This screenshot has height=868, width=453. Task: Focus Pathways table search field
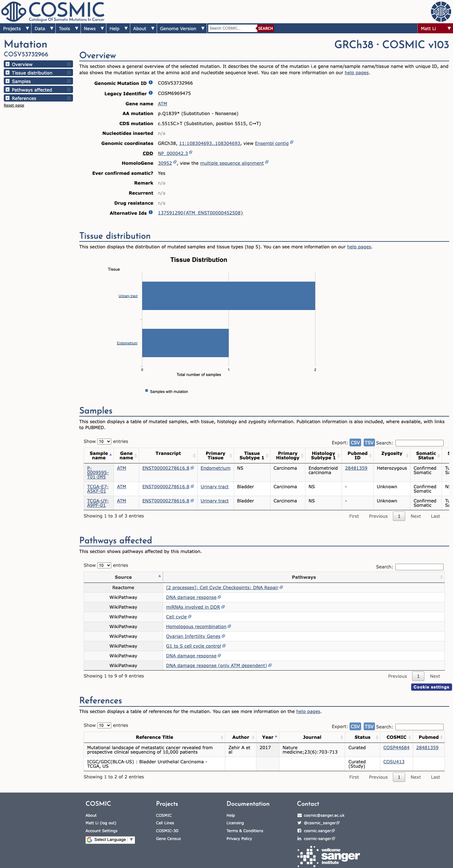tap(419, 567)
